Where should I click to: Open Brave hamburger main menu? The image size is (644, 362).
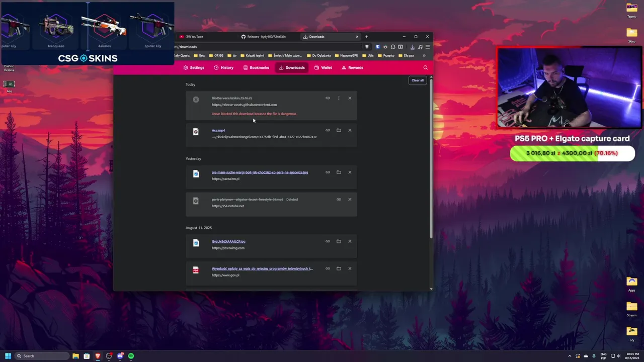pos(427,47)
